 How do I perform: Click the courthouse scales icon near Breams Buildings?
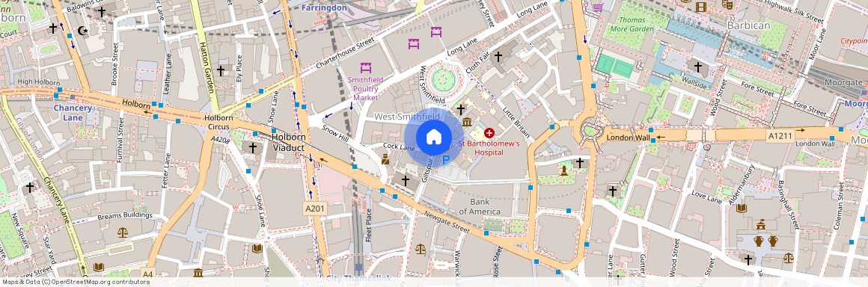click(122, 232)
